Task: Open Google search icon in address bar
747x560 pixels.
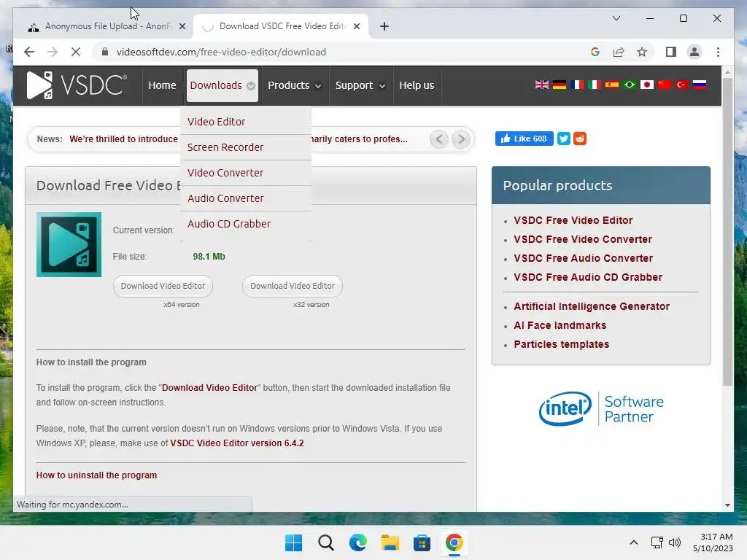Action: (595, 52)
